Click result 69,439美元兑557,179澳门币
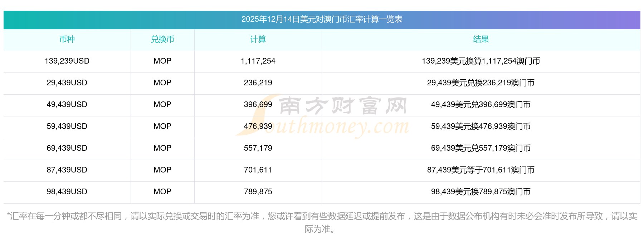 pyautogui.click(x=481, y=148)
